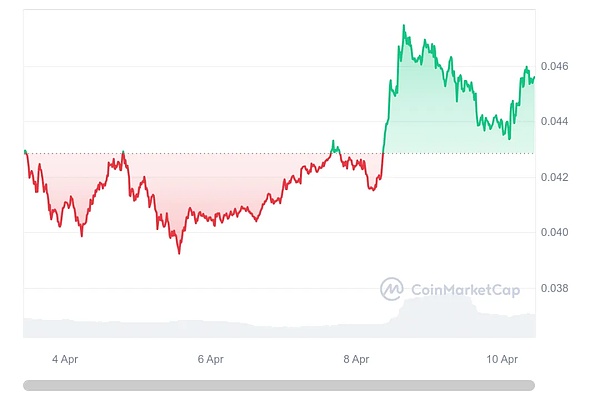Click the left start of the red price line
Viewport: 600px width, 400px height.
[25, 152]
